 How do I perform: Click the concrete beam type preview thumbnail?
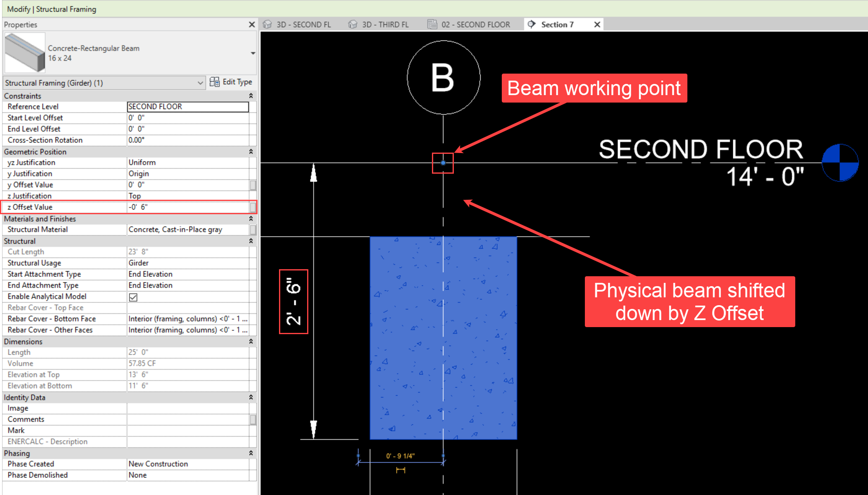point(25,53)
